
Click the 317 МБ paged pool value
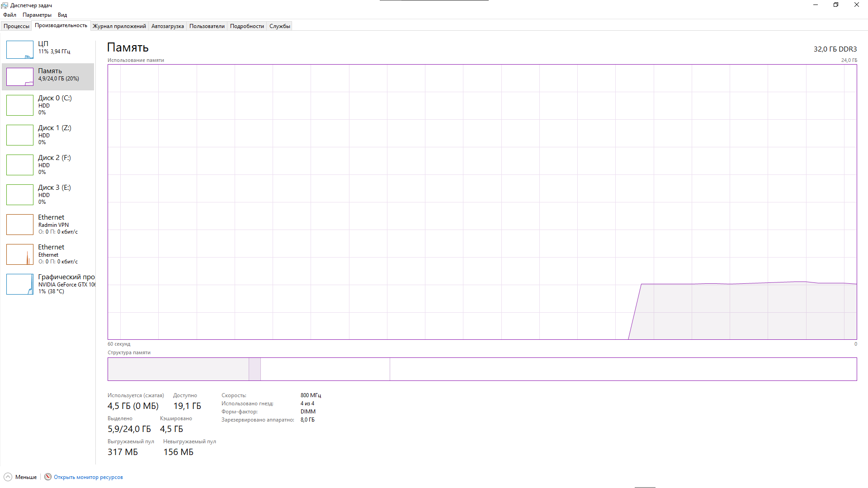[123, 452]
